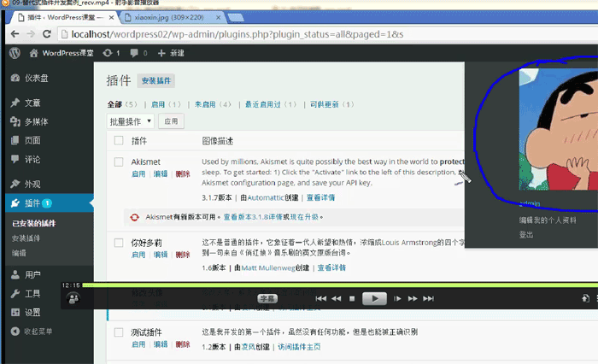Viewport: 598px width, 364px height.
Task: Click the browser address bar
Action: [328, 34]
